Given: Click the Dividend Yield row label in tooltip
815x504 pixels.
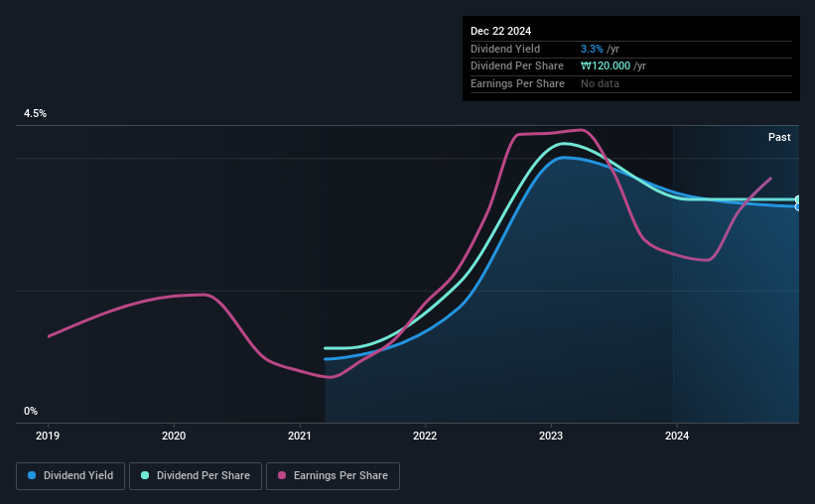Looking at the screenshot, I should tap(505, 49).
